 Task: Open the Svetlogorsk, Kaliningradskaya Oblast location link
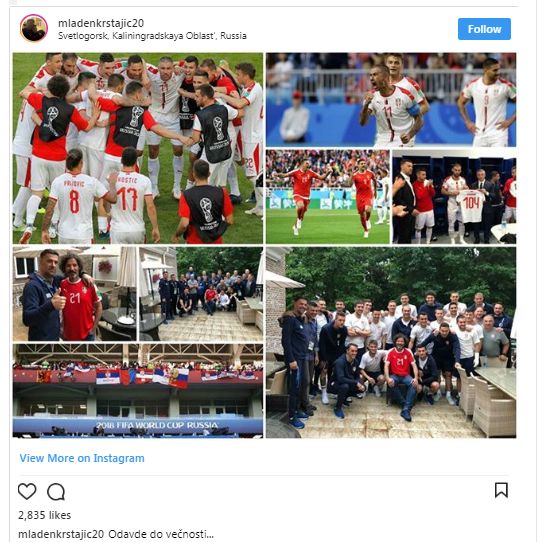pyautogui.click(x=152, y=36)
